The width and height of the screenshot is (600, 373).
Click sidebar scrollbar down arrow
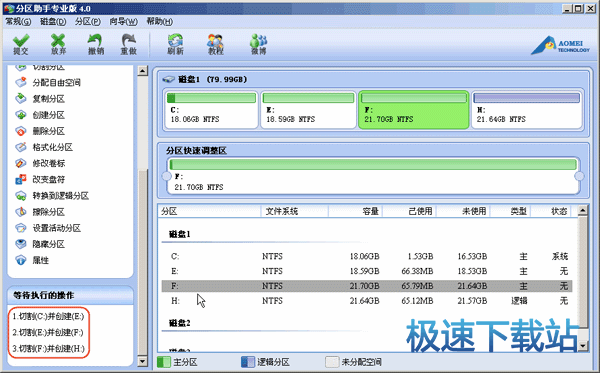pos(143,361)
